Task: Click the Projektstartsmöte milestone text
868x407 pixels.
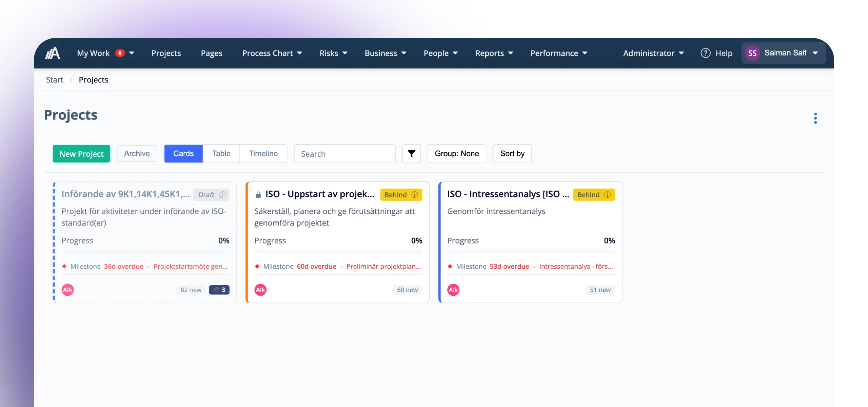Action: pos(191,266)
